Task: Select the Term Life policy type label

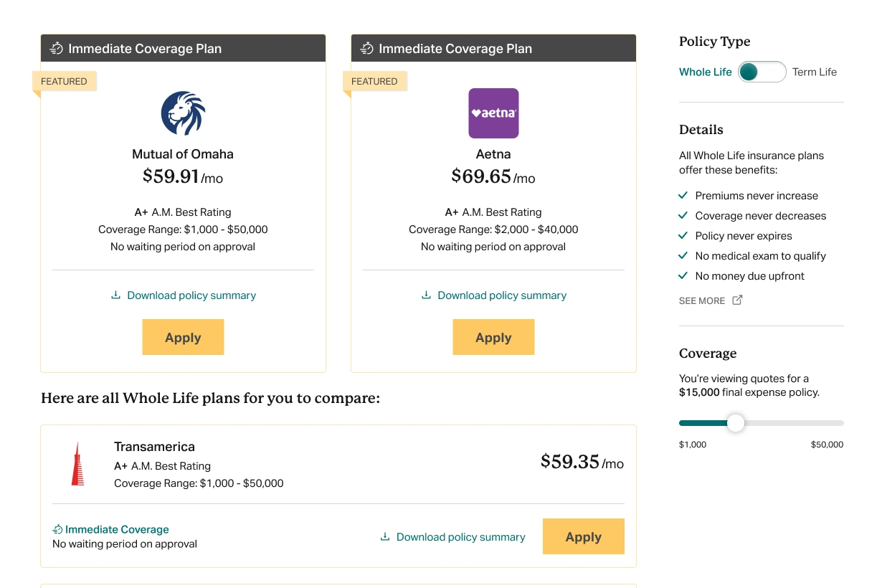Action: [x=814, y=72]
